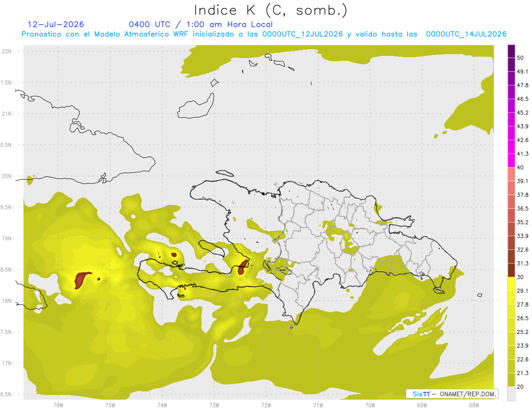Click longitude label '75W'

(110, 405)
